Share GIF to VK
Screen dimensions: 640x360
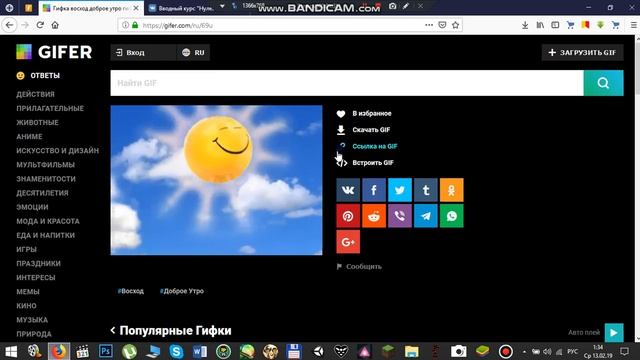[x=348, y=190]
